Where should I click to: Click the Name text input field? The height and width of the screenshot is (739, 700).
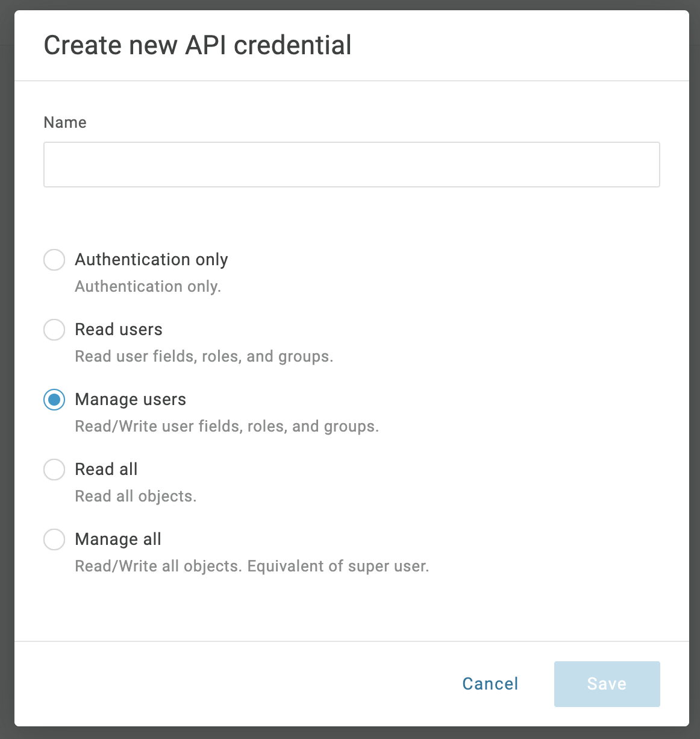click(x=351, y=165)
